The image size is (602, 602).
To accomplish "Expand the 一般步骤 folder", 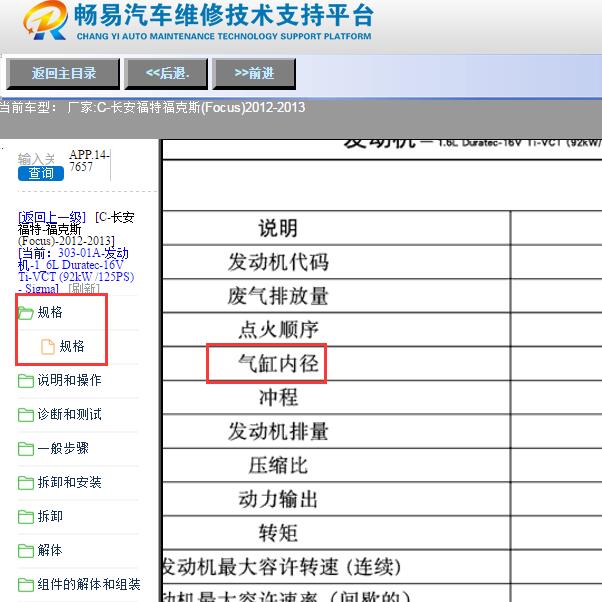I will (x=63, y=448).
